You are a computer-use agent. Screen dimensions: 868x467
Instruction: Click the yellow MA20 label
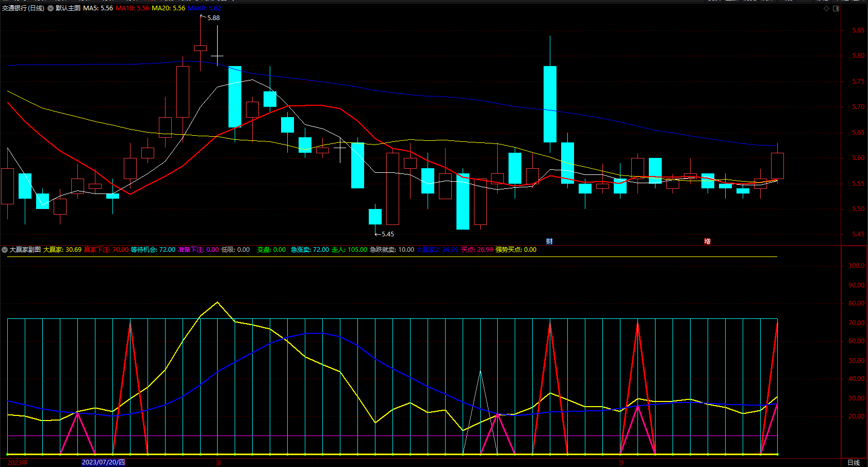[169, 8]
